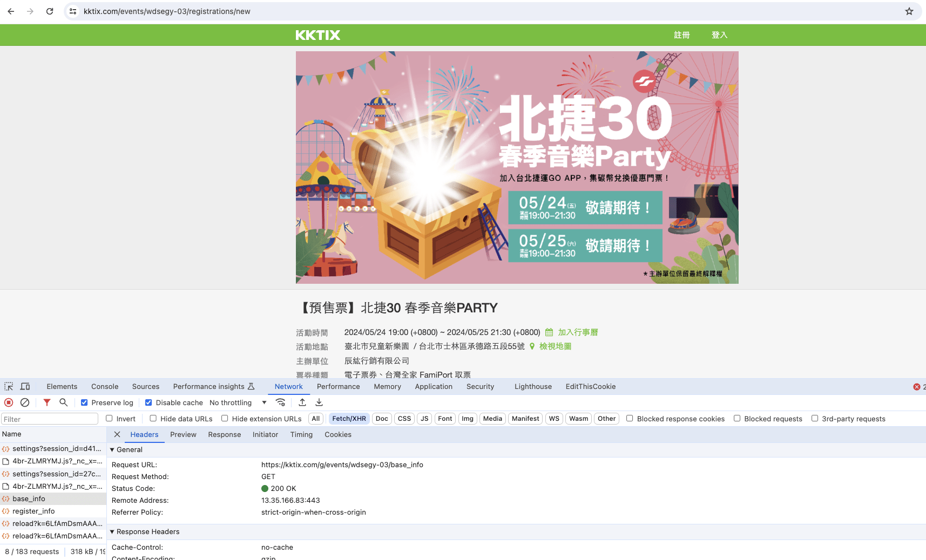Click the browser address bar URL
Image resolution: width=926 pixels, height=560 pixels.
pos(167,11)
